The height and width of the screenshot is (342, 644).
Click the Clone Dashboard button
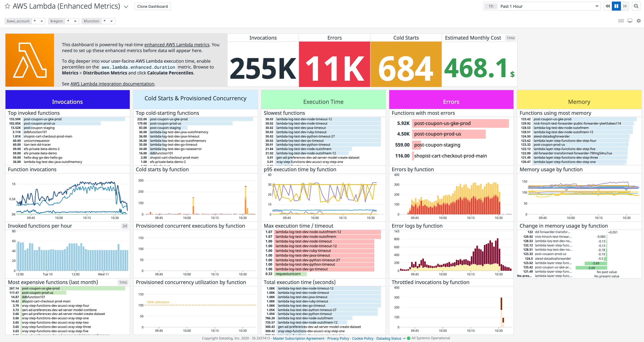click(x=152, y=6)
